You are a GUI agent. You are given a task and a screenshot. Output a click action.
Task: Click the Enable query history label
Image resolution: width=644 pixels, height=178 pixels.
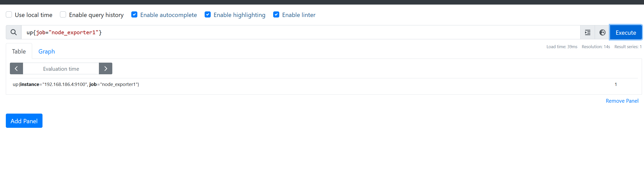(96, 15)
